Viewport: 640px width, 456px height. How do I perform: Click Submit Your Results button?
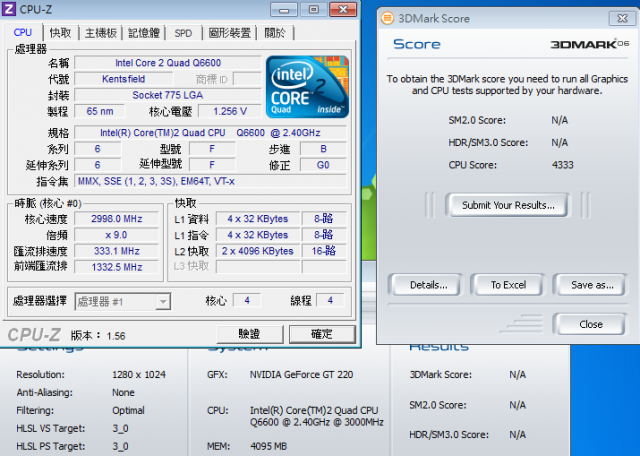coord(508,205)
